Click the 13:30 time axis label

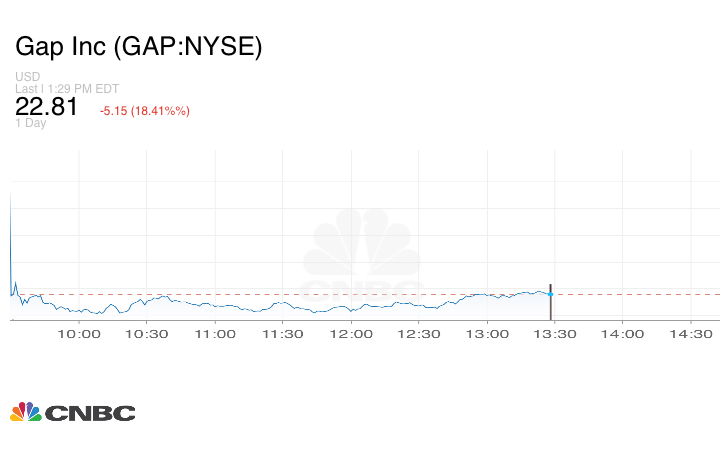point(555,334)
